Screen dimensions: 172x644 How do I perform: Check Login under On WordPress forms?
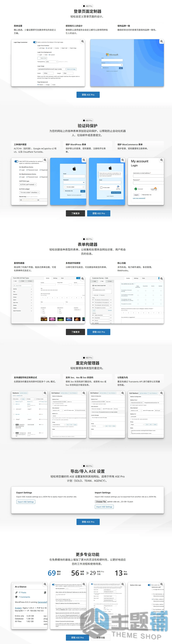20,170
